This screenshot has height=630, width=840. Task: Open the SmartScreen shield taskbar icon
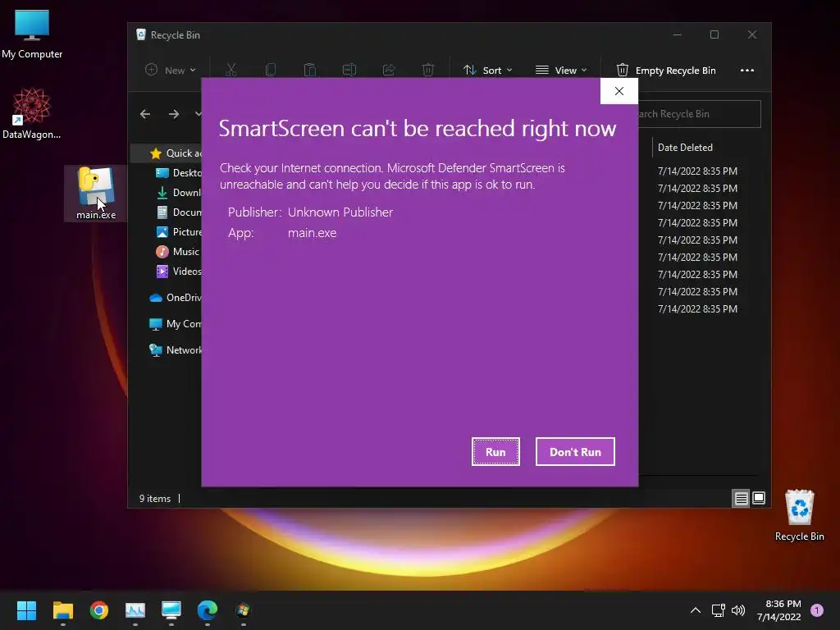click(x=243, y=610)
